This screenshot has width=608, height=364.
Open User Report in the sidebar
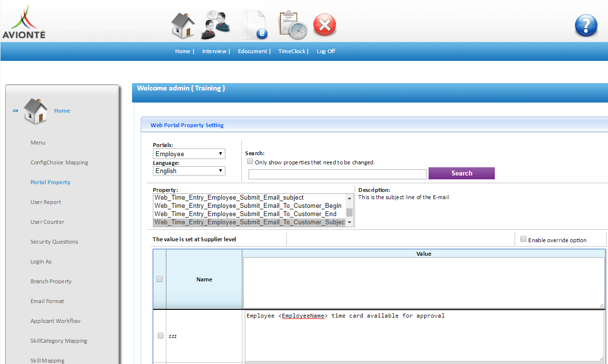tap(45, 202)
